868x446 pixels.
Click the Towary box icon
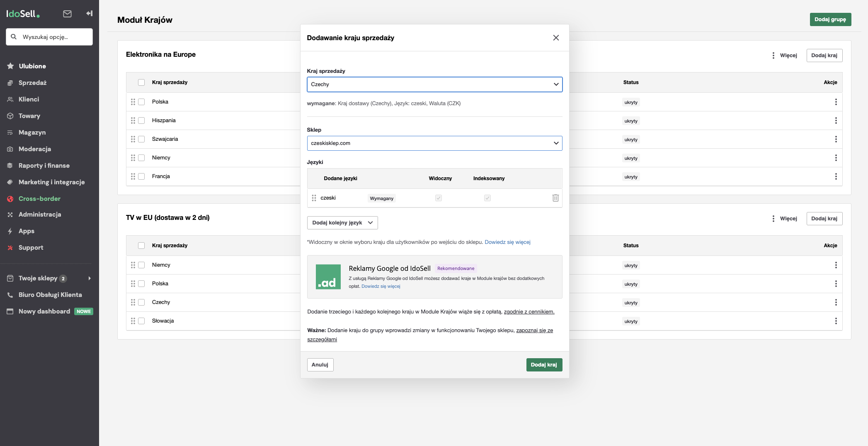coord(10,116)
